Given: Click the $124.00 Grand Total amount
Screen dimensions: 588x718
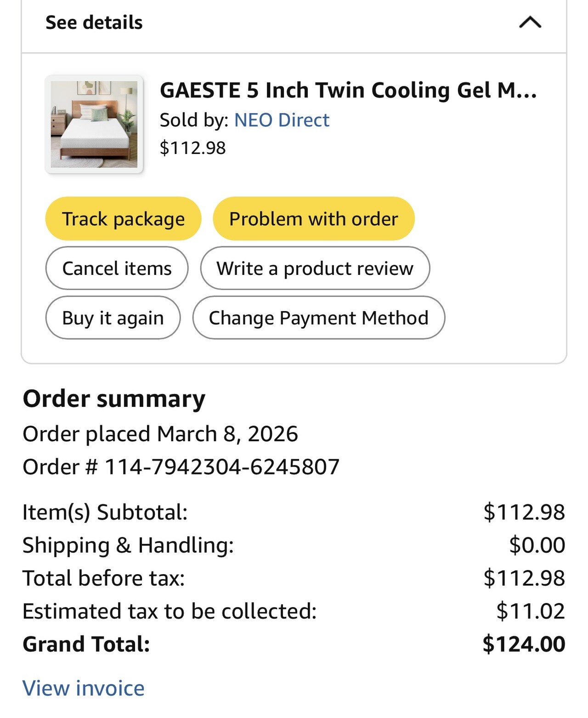Looking at the screenshot, I should click(524, 644).
